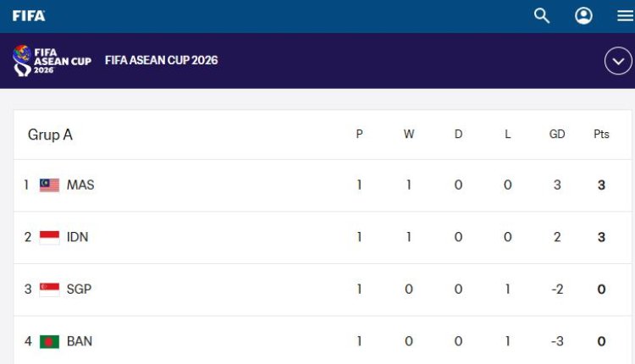635x364 pixels.
Task: Click the Malaysia flag icon
Action: 49,185
